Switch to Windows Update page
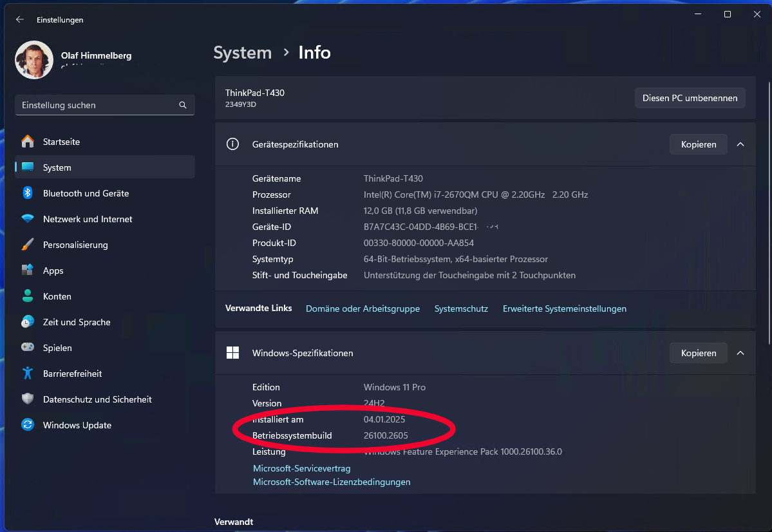Viewport: 772px width, 532px height. click(105, 425)
